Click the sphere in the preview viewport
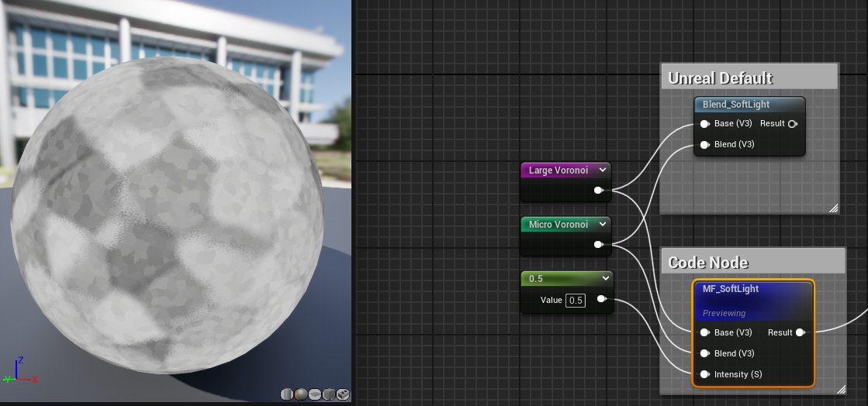This screenshot has height=406, width=868. [168, 215]
